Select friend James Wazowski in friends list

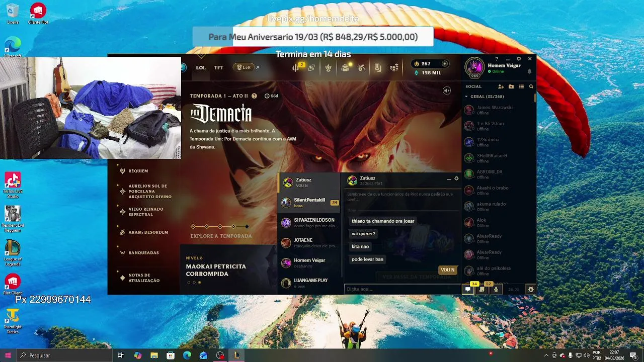click(x=498, y=110)
